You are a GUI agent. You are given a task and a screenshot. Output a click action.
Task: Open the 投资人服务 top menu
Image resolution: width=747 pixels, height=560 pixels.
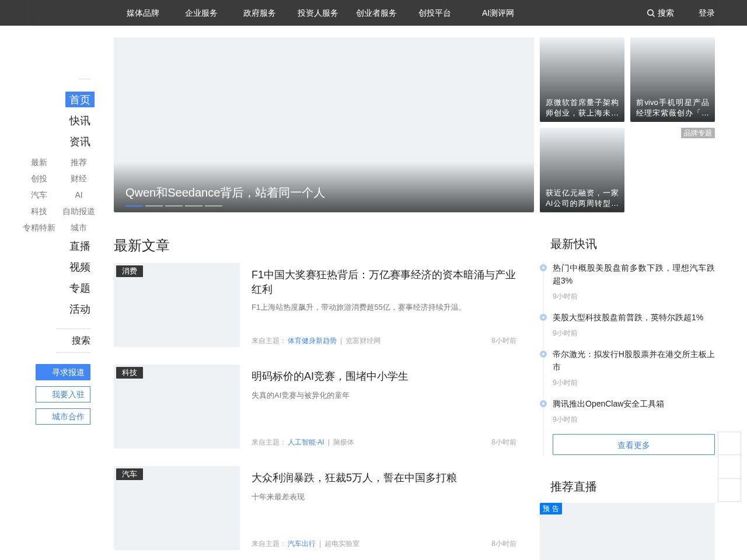click(317, 13)
